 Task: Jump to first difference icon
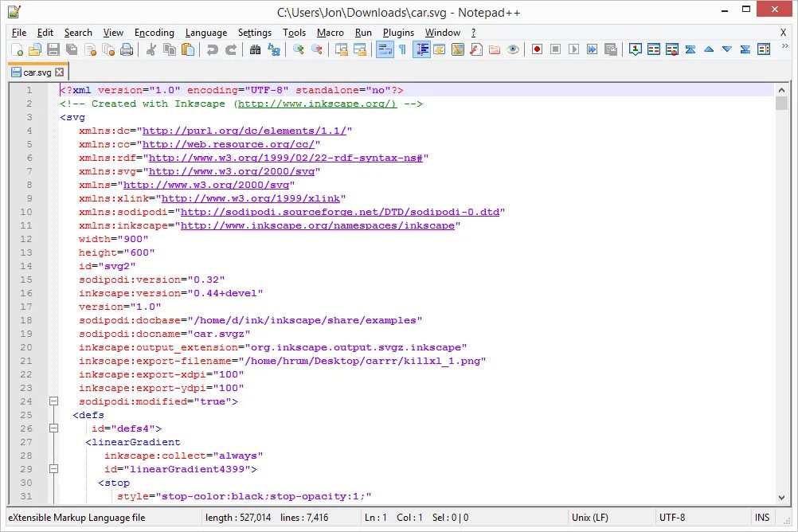click(690, 49)
